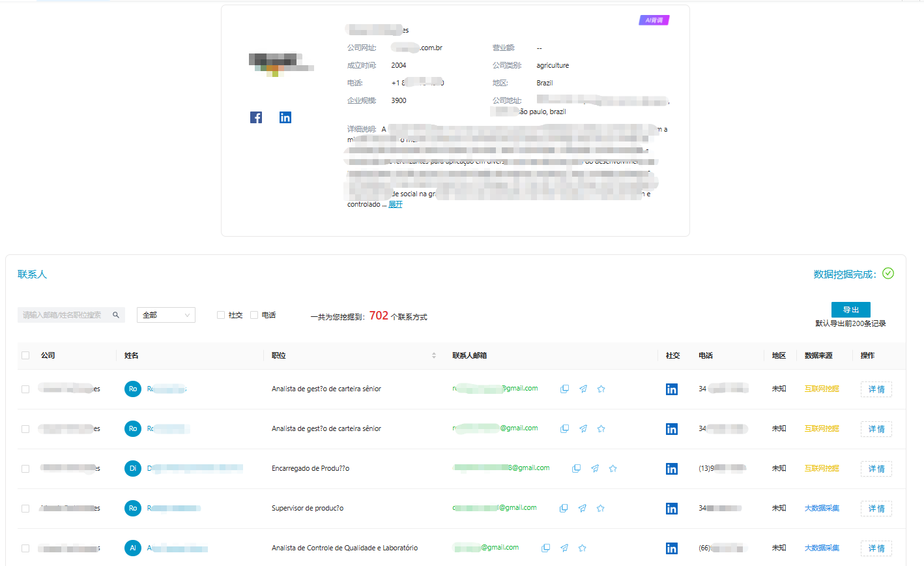Open the company's LinkedIn icon in profile card

click(x=285, y=117)
